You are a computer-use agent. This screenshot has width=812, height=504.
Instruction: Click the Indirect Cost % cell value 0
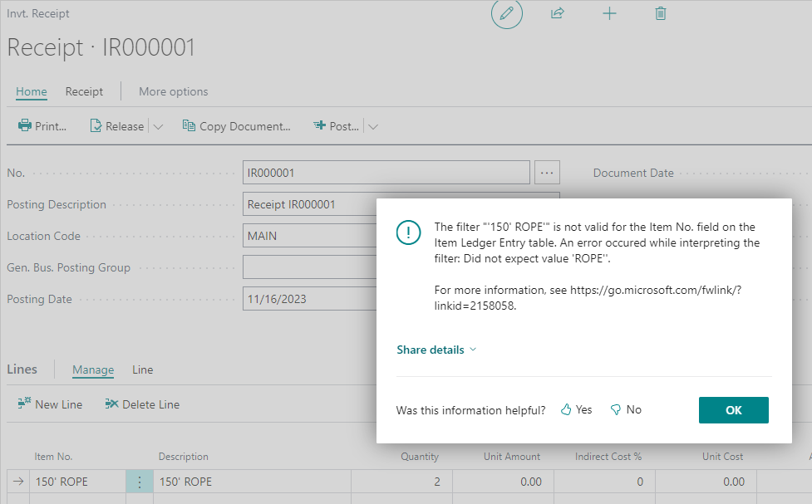[604, 482]
